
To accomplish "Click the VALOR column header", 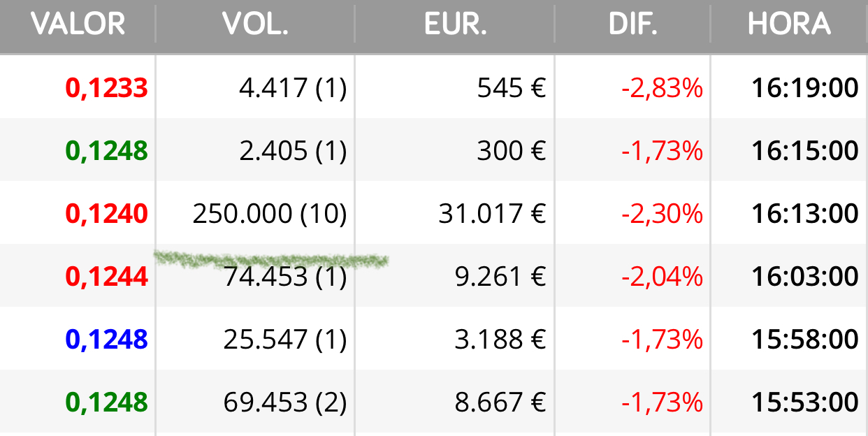I will 78,25.
